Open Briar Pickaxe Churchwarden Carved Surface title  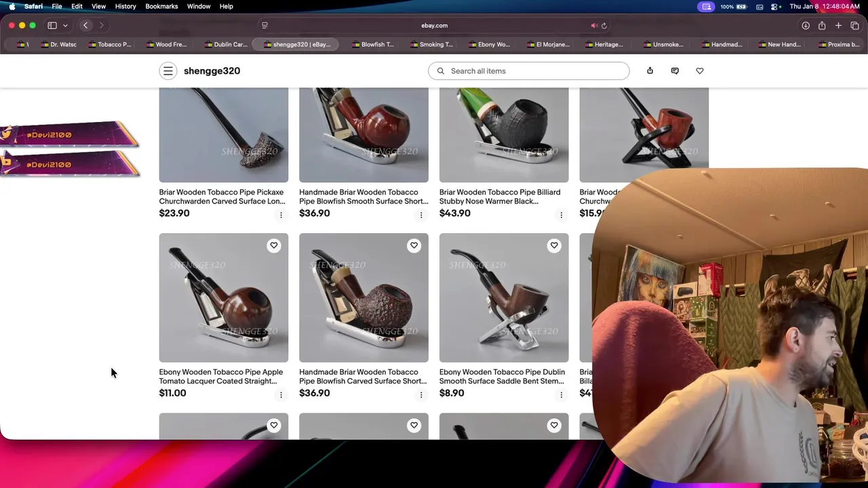click(222, 197)
